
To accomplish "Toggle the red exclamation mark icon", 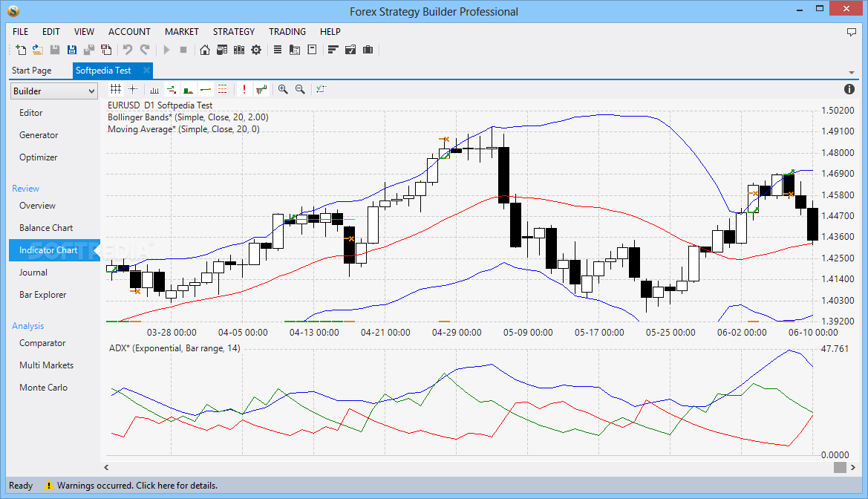I will pos(244,89).
